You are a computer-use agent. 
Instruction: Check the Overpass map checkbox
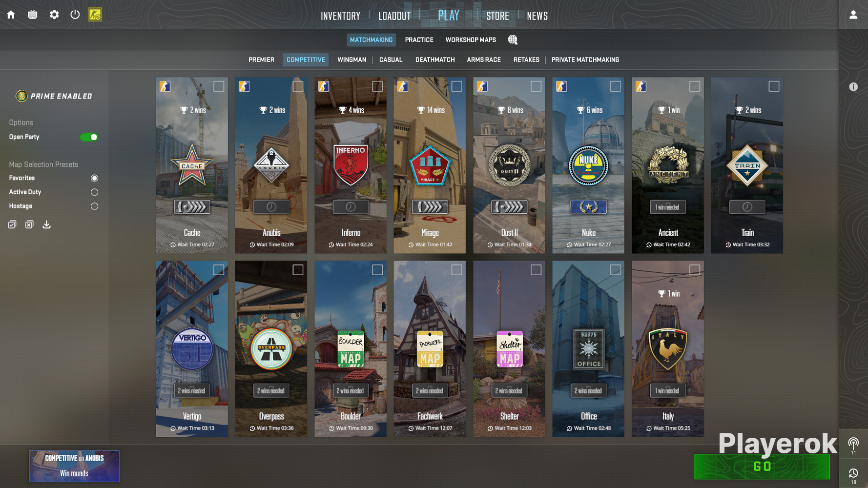[x=298, y=270]
